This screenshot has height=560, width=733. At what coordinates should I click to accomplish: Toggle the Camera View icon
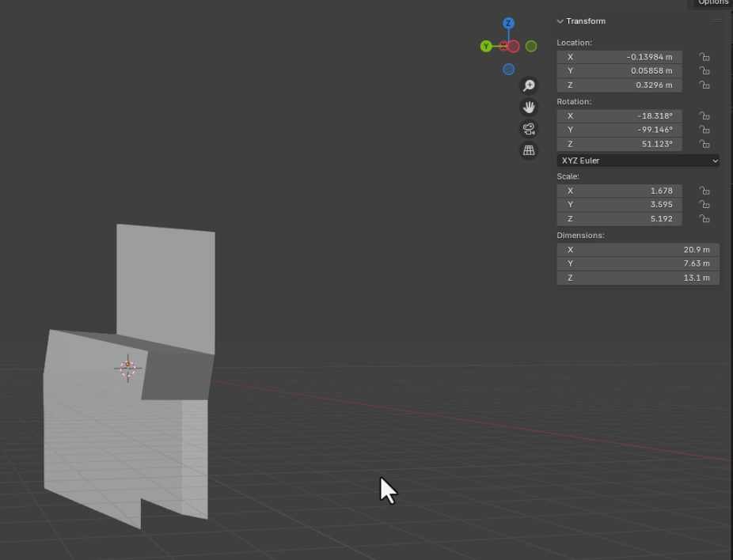[529, 128]
